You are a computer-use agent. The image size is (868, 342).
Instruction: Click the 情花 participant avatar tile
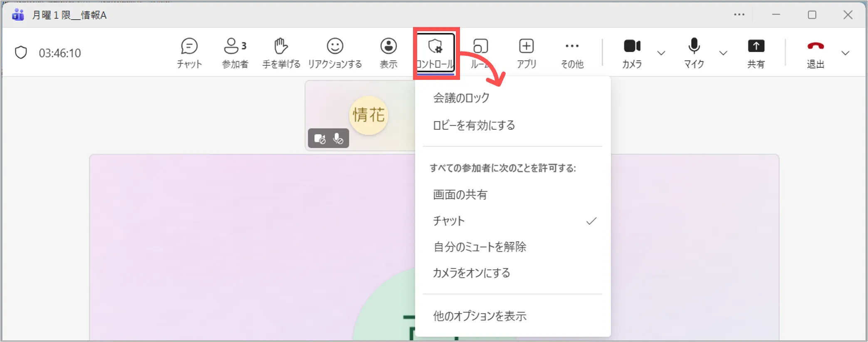368,115
